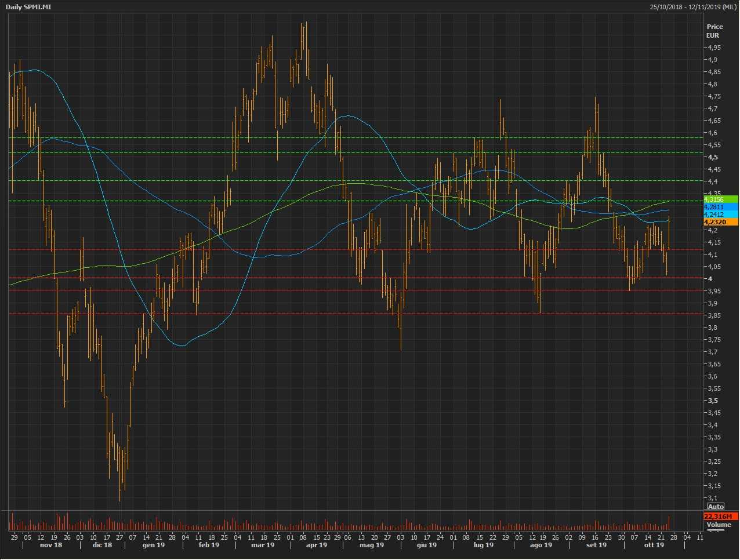This screenshot has height=560, width=740.
Task: Click the red 22,316M volume tag
Action: pos(721,516)
